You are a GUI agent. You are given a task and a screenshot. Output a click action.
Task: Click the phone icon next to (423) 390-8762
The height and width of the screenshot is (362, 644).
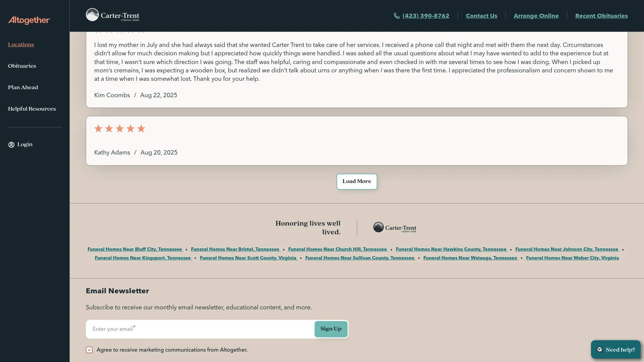pos(397,15)
